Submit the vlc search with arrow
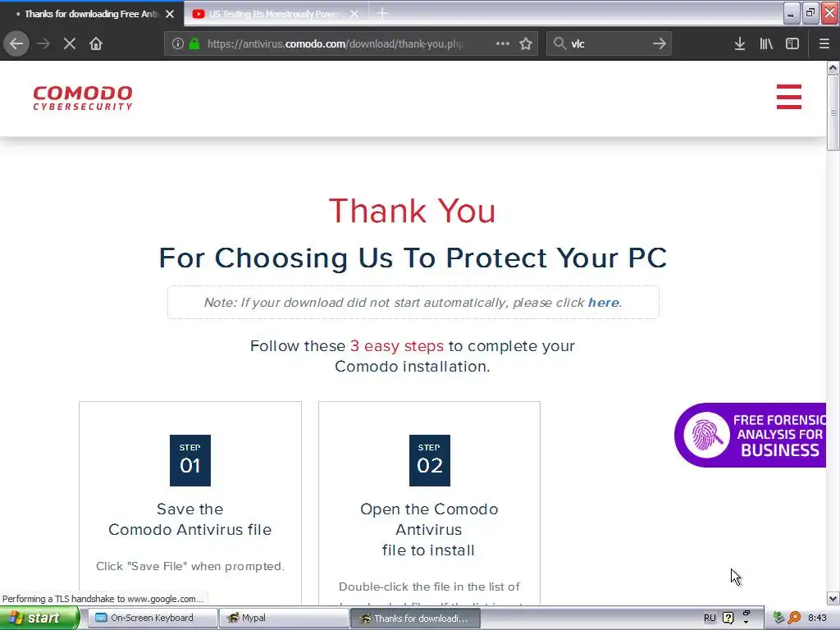Screen dimensions: 840x630 (660, 43)
